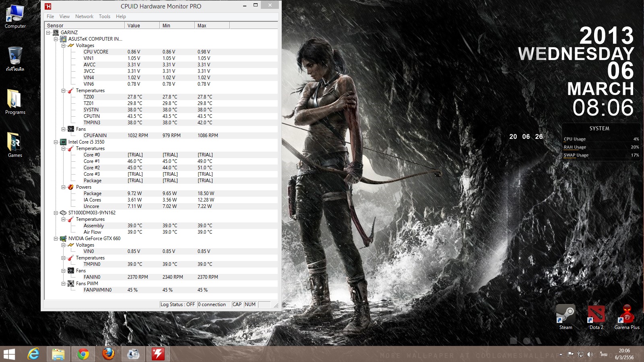Screen dimensions: 644x362
Task: Click the 1032 RPM value of CPUFANIN
Action: [x=138, y=136]
